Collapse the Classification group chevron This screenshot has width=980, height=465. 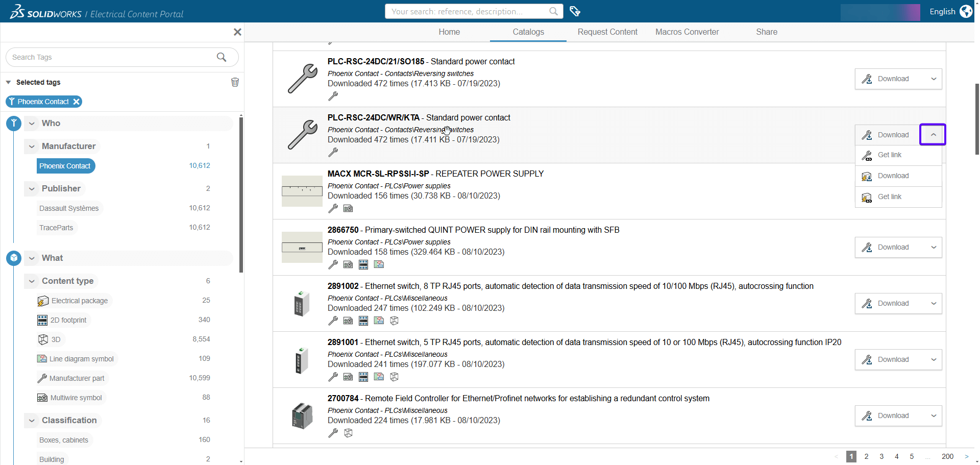point(32,420)
